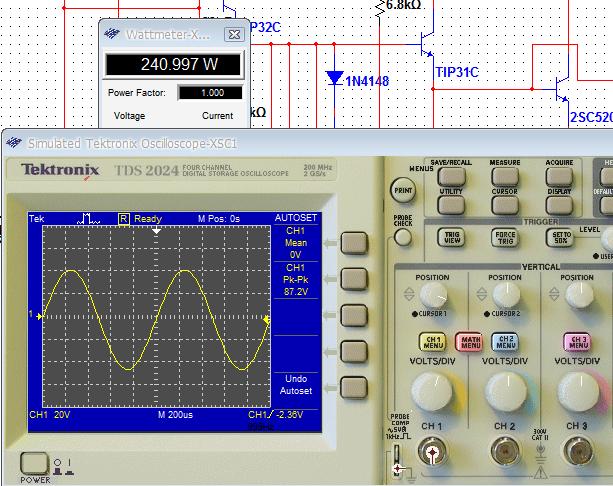Click the CH 2 vertical POSITION knob
The image size is (613, 486).
click(506, 295)
